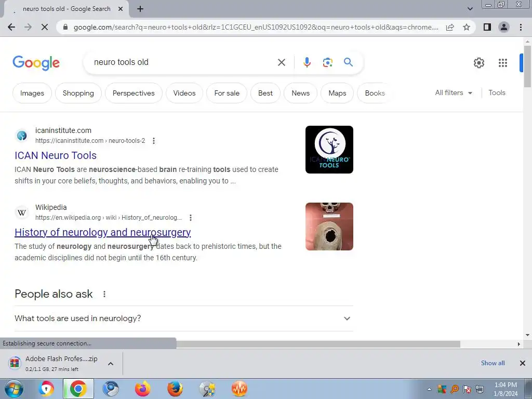This screenshot has height=399, width=532.
Task: Go back to the previous page
Action: pos(11,27)
